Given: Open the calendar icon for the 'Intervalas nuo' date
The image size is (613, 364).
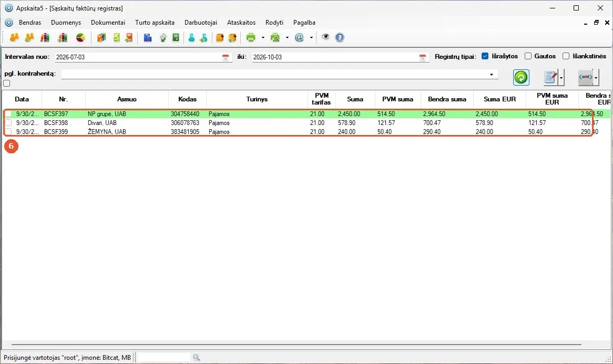Looking at the screenshot, I should (226, 57).
